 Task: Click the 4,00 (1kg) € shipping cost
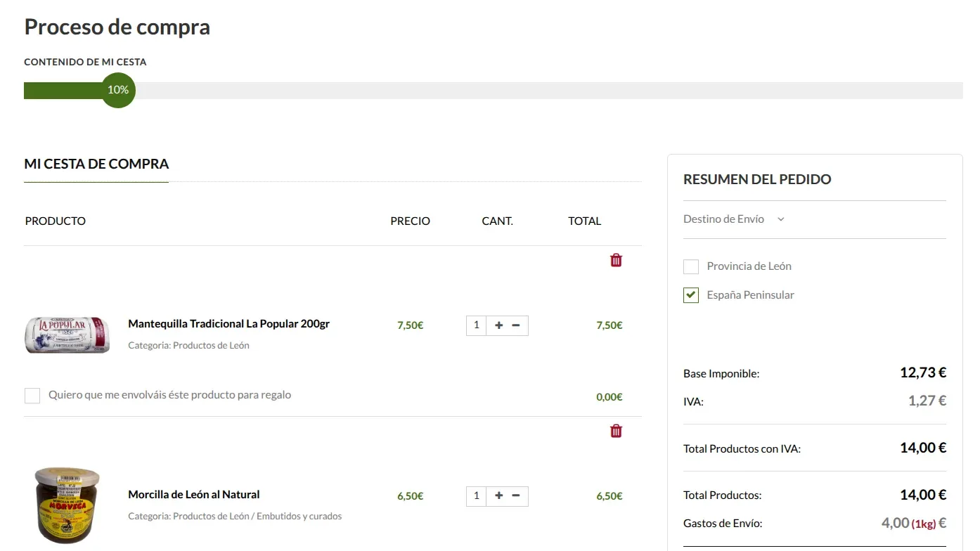point(914,523)
